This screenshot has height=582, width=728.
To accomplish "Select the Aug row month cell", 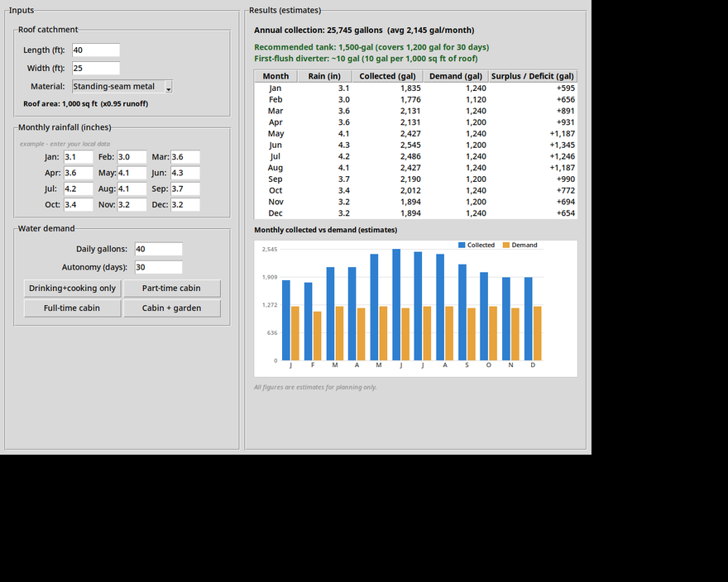I will click(x=275, y=168).
